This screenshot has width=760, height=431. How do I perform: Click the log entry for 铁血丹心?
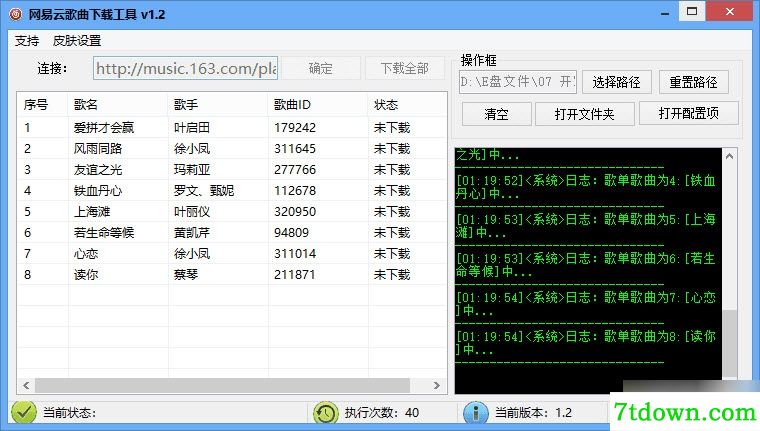tap(586, 187)
